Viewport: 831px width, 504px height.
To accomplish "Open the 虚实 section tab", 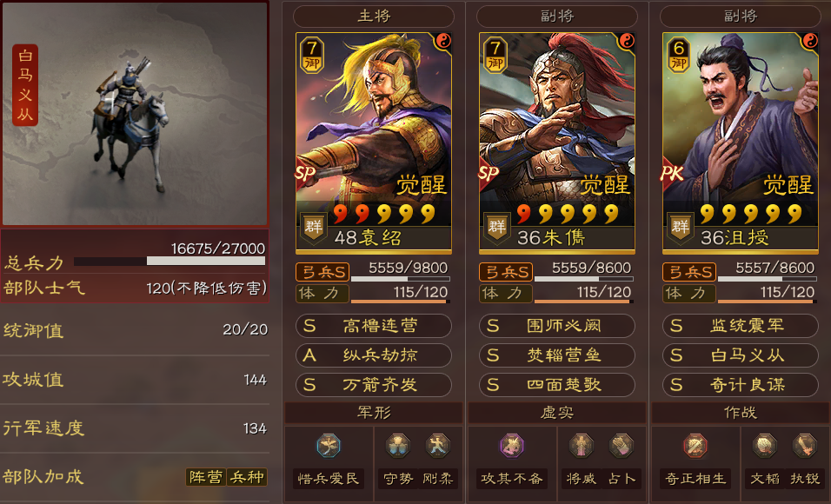I will coord(557,412).
